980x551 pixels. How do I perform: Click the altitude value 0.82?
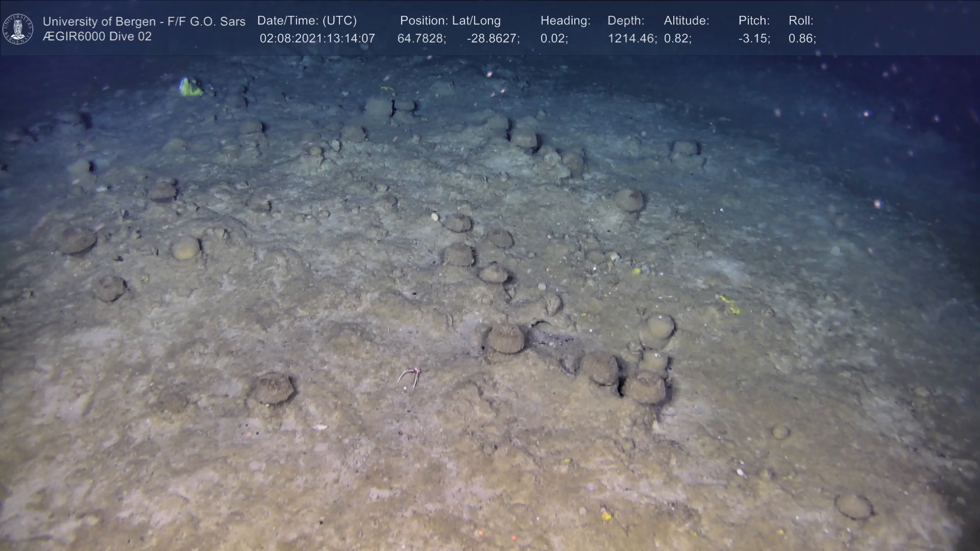[677, 39]
